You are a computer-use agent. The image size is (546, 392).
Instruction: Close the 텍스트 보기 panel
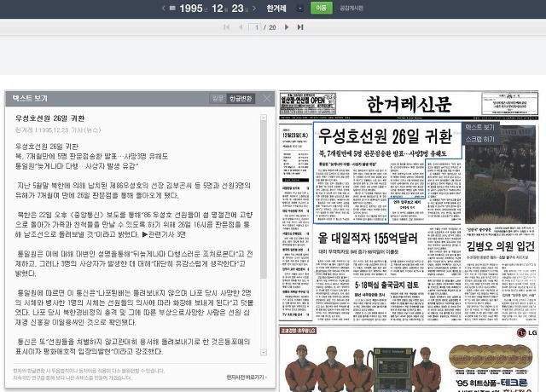(x=267, y=99)
